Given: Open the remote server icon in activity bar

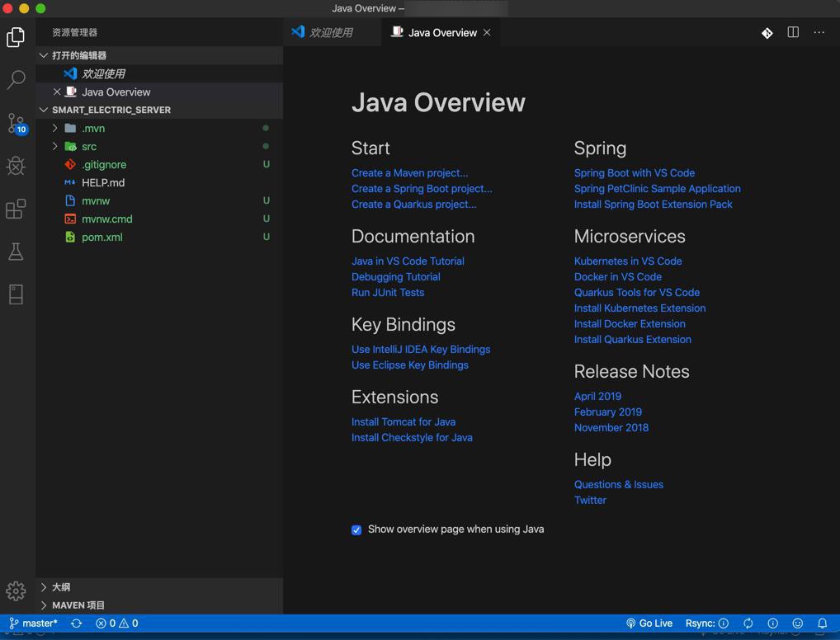Looking at the screenshot, I should click(16, 294).
